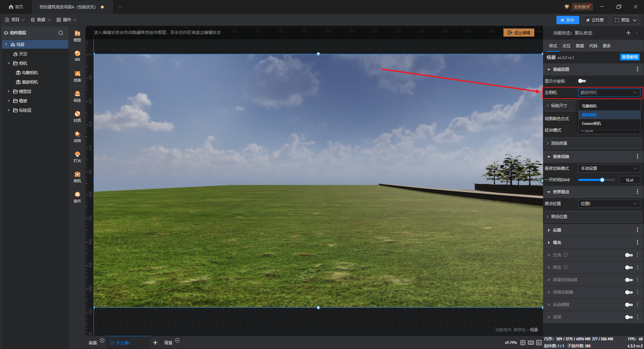Image resolution: width=644 pixels, height=349 pixels.
Task: Click the 发布 publish button
Action: pos(568,20)
